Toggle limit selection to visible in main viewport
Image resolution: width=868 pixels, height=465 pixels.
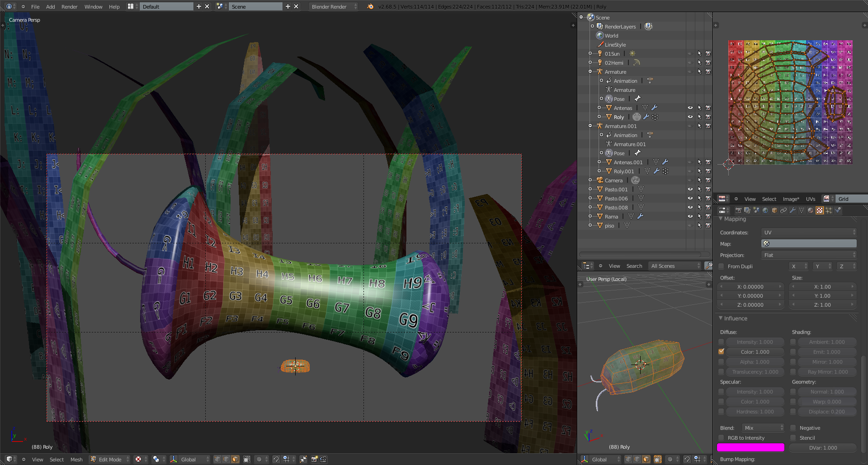246,459
